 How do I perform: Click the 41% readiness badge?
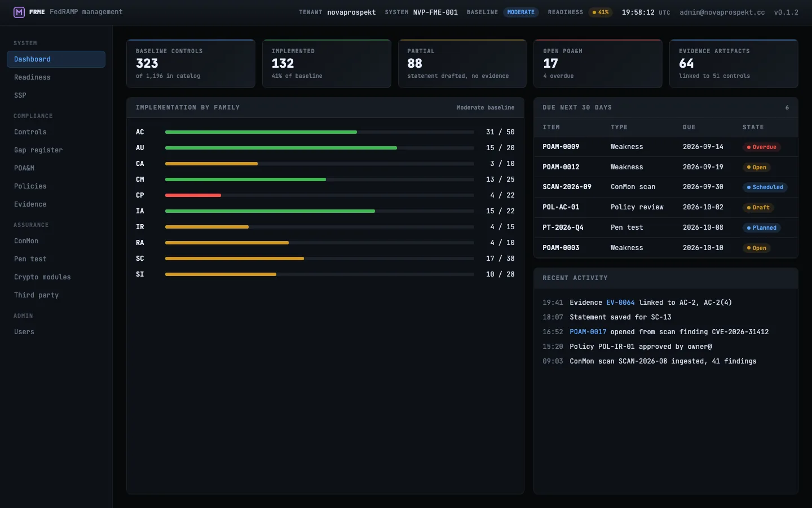pyautogui.click(x=601, y=12)
